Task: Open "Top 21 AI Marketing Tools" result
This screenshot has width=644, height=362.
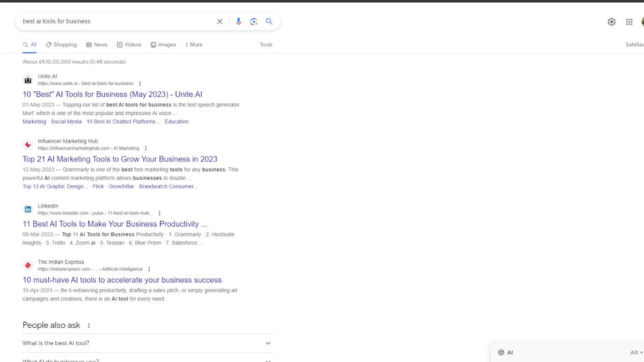Action: point(120,159)
